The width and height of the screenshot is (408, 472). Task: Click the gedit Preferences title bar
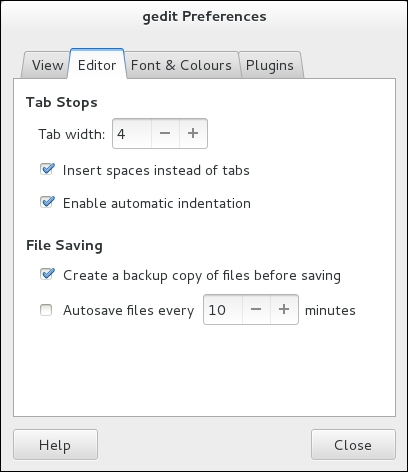[x=204, y=16]
